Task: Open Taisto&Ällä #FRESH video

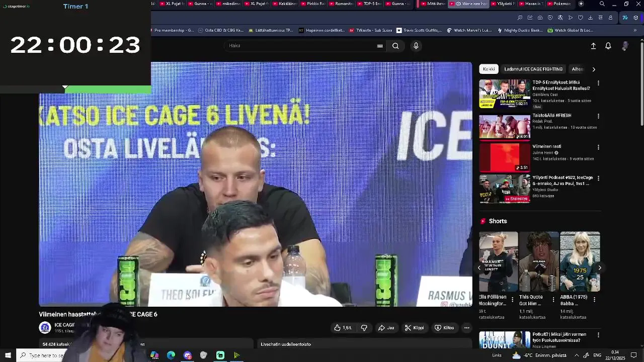Action: click(x=505, y=127)
